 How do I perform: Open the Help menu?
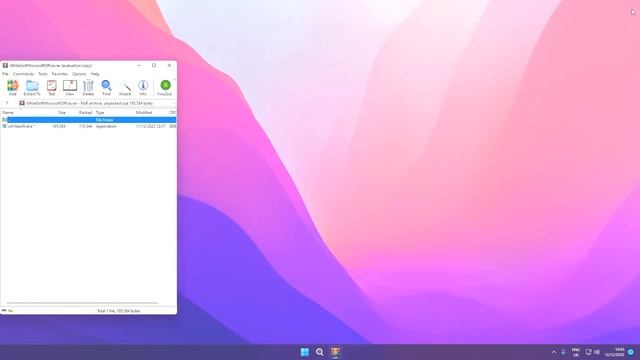pyautogui.click(x=95, y=74)
